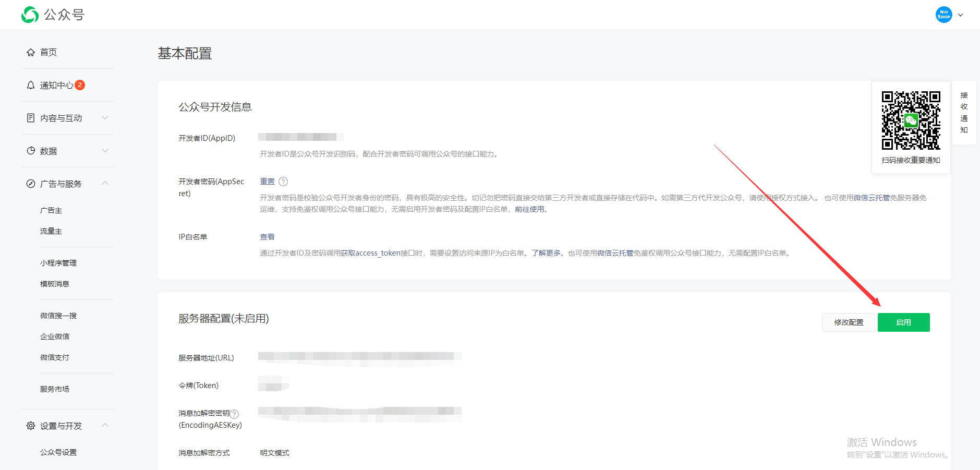Click the 首页 home icon
Image resolution: width=980 pixels, height=470 pixels.
tap(31, 52)
